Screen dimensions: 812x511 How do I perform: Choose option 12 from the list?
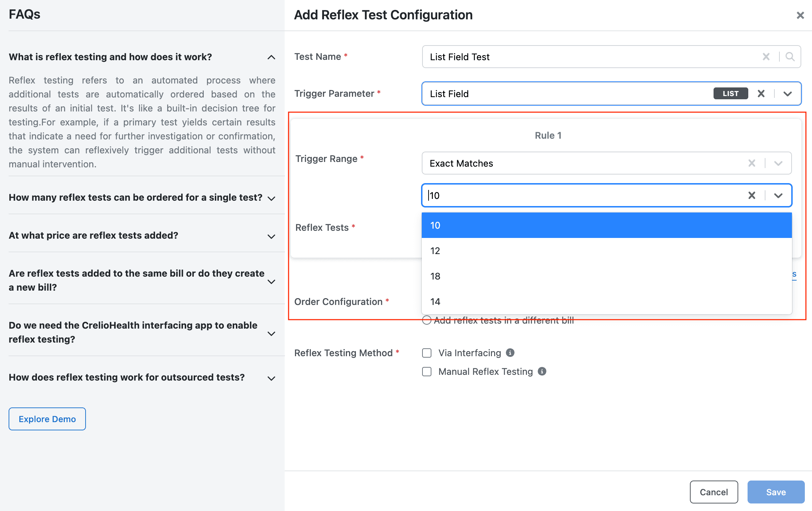click(606, 251)
